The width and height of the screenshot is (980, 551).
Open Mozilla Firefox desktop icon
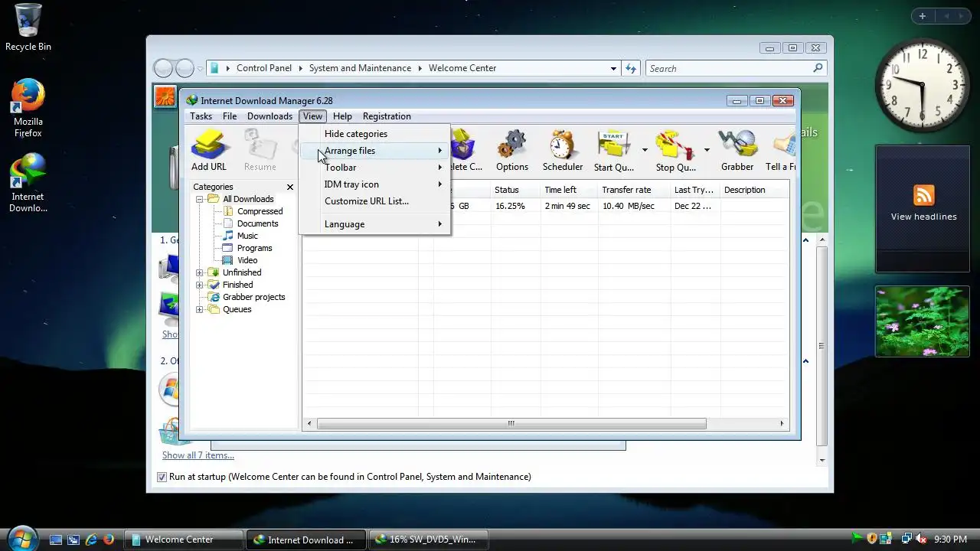pyautogui.click(x=28, y=108)
